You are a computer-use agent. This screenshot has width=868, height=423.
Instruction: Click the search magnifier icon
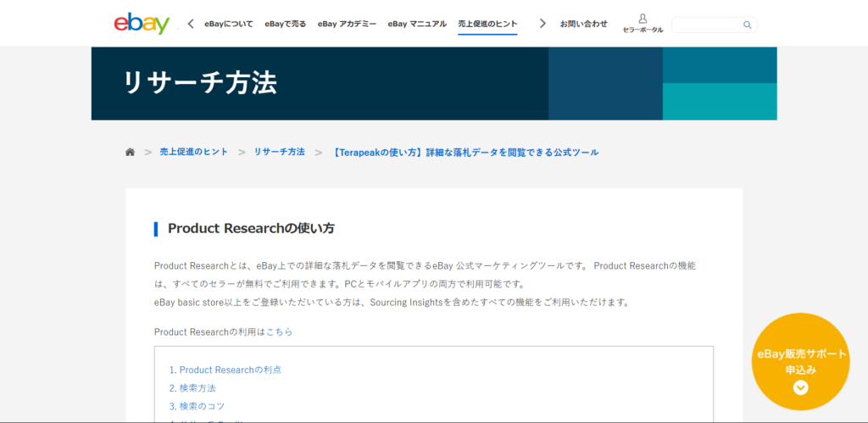click(x=748, y=25)
